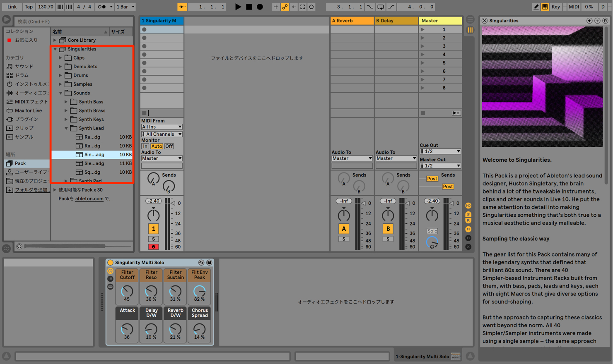This screenshot has width=613, height=364.
Task: Open the All Channels MIDI input dropdown
Action: (162, 134)
